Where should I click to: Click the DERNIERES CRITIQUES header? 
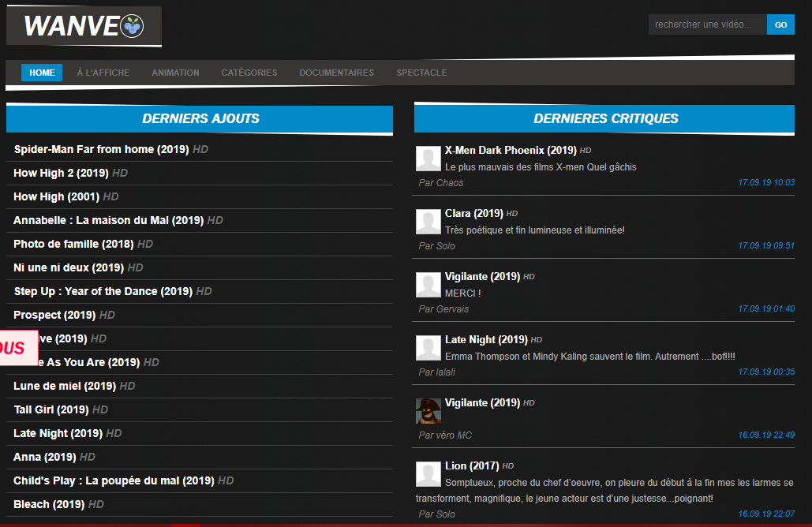click(604, 118)
